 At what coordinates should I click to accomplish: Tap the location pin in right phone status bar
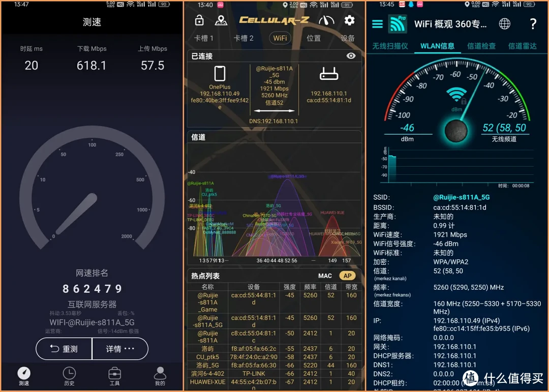[467, 4]
